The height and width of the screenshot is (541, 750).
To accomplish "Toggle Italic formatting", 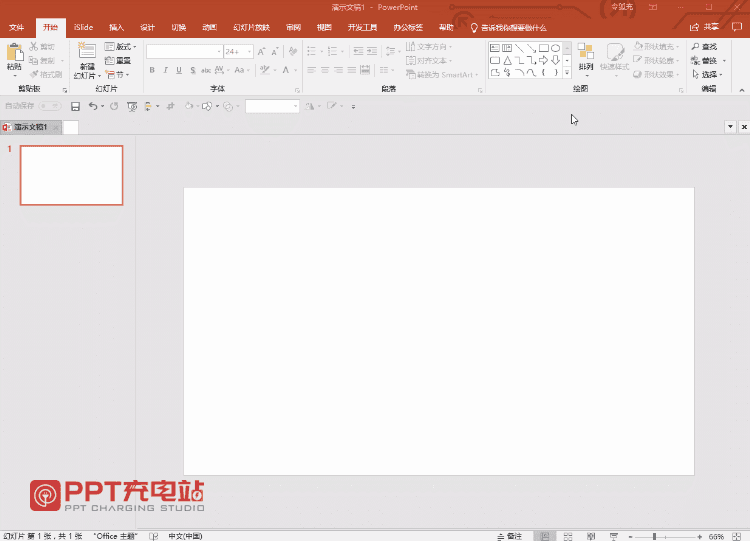I will coord(165,70).
